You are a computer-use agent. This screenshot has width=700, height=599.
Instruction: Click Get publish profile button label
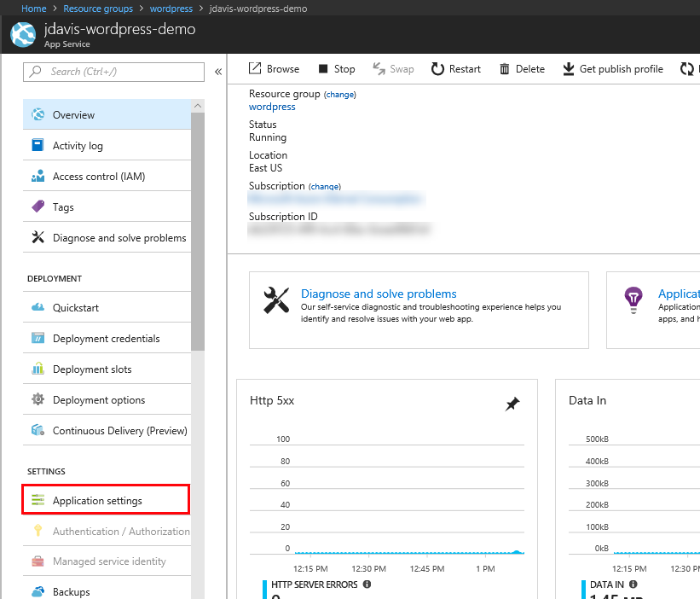(621, 69)
